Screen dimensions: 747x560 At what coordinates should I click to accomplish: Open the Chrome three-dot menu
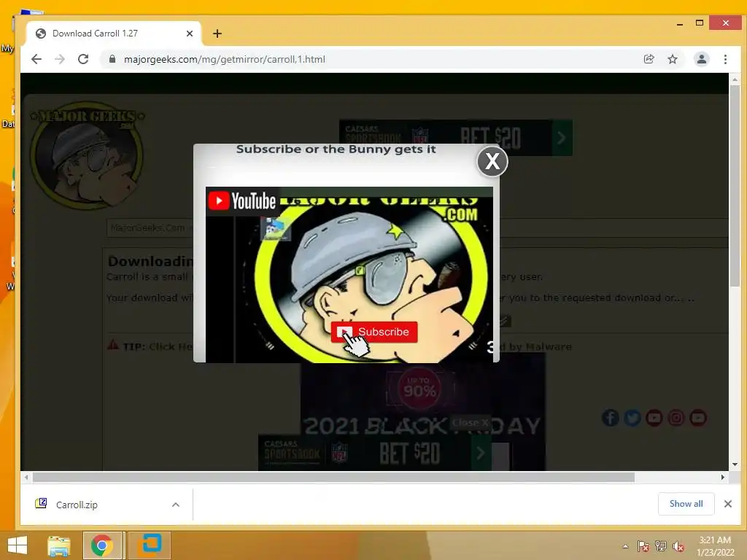725,59
